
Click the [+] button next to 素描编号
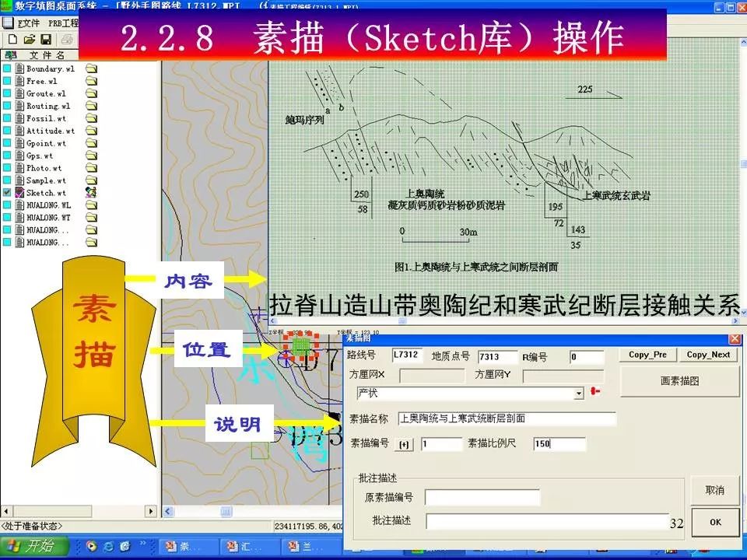[x=404, y=445]
